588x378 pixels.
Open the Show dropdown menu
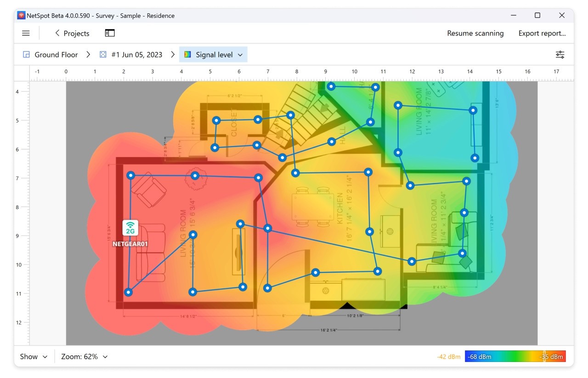[x=34, y=356]
